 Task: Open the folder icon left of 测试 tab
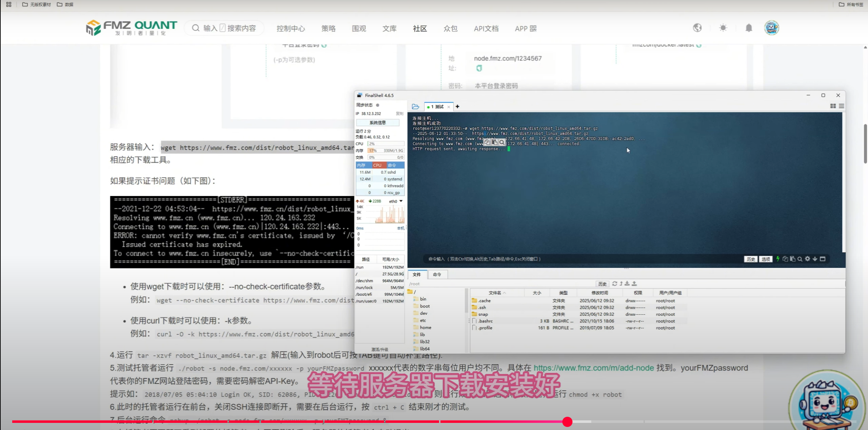click(415, 106)
